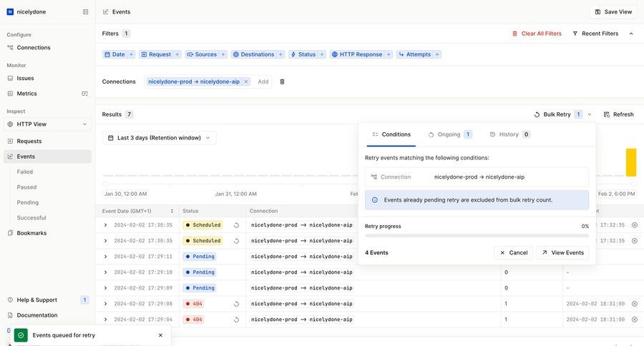The width and height of the screenshot is (644, 346).
Task: Open the Last 3 days date range dropdown
Action: [x=159, y=138]
